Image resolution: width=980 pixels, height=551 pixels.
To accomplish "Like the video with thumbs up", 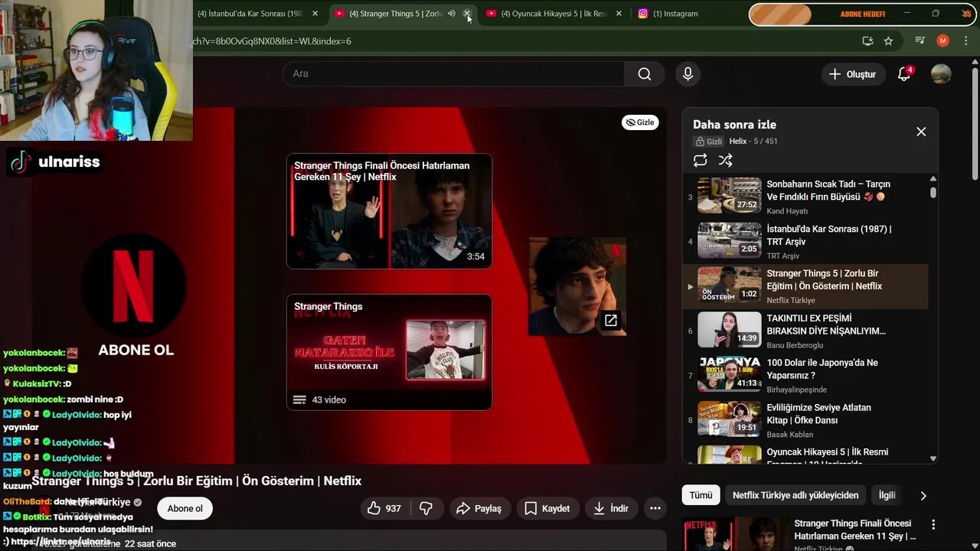I will [384, 508].
